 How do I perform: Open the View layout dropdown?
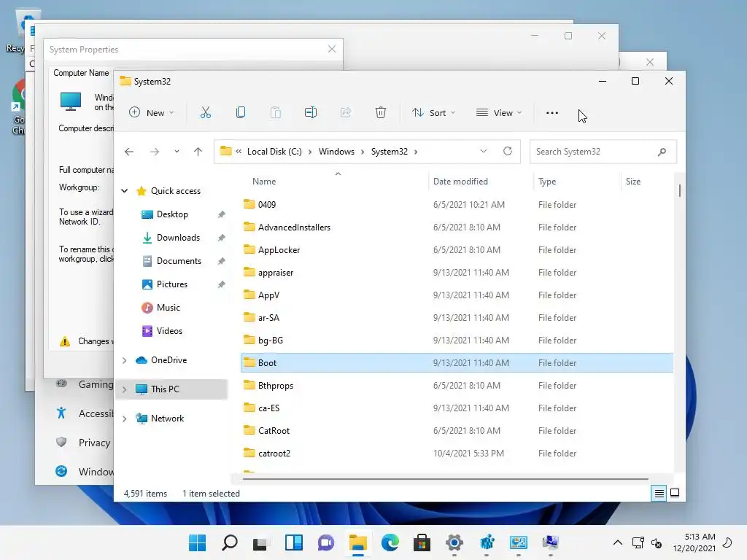498,113
